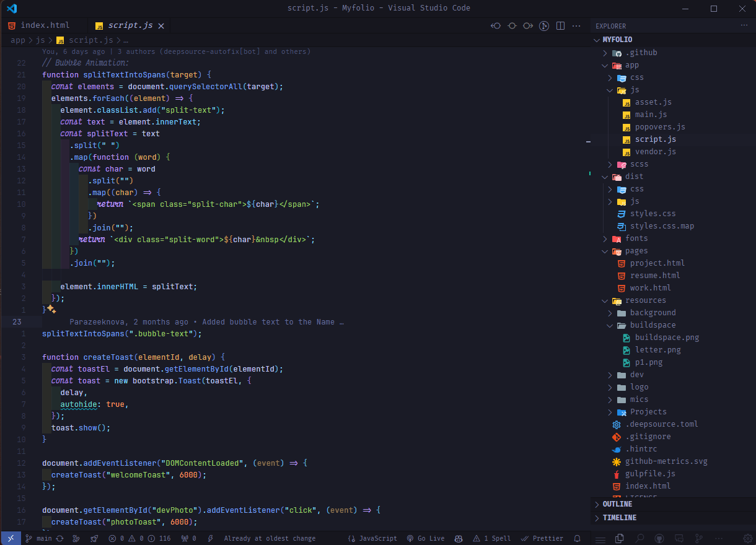Close the script.js tab

[x=161, y=26]
